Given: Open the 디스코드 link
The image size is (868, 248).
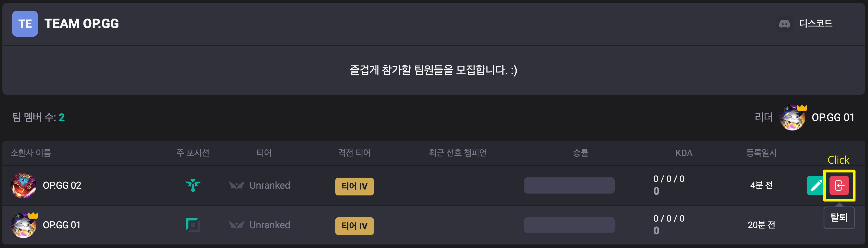Looking at the screenshot, I should point(815,23).
